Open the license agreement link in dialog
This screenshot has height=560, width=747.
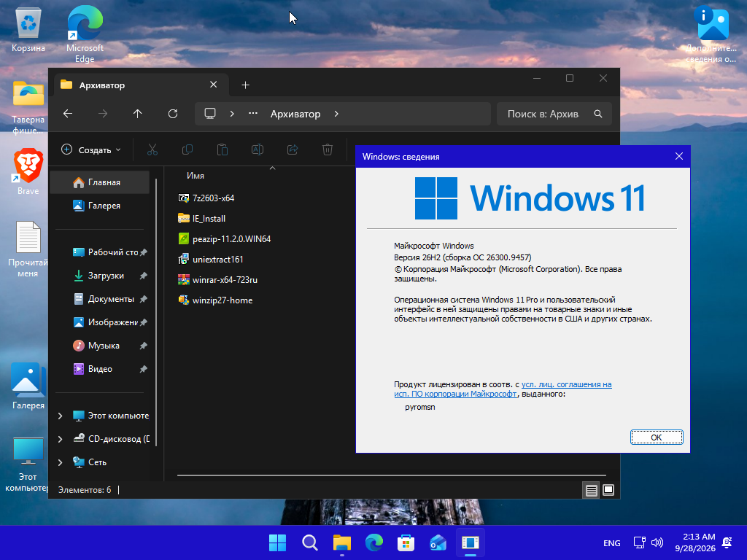(503, 389)
